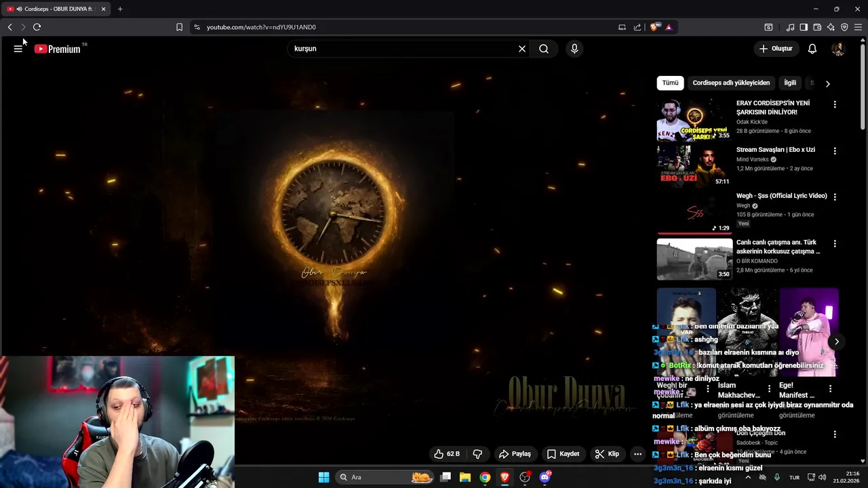Open Windows Start menu

(x=323, y=477)
